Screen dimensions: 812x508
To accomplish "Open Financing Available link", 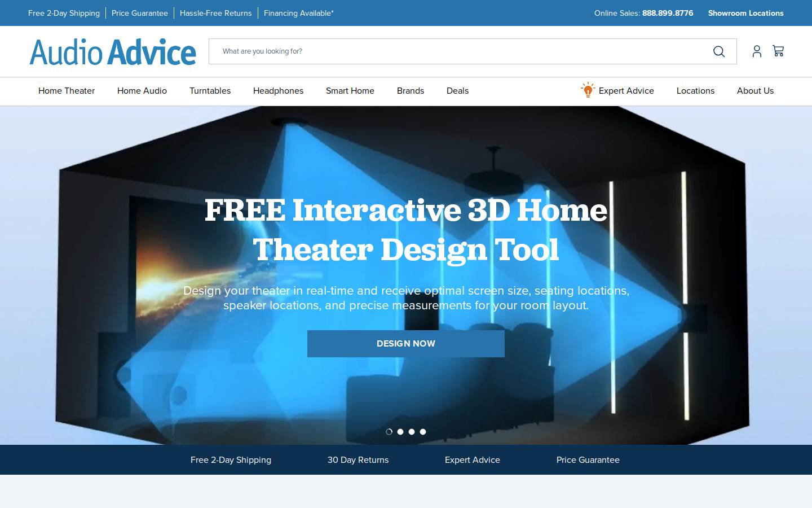I will tap(299, 13).
